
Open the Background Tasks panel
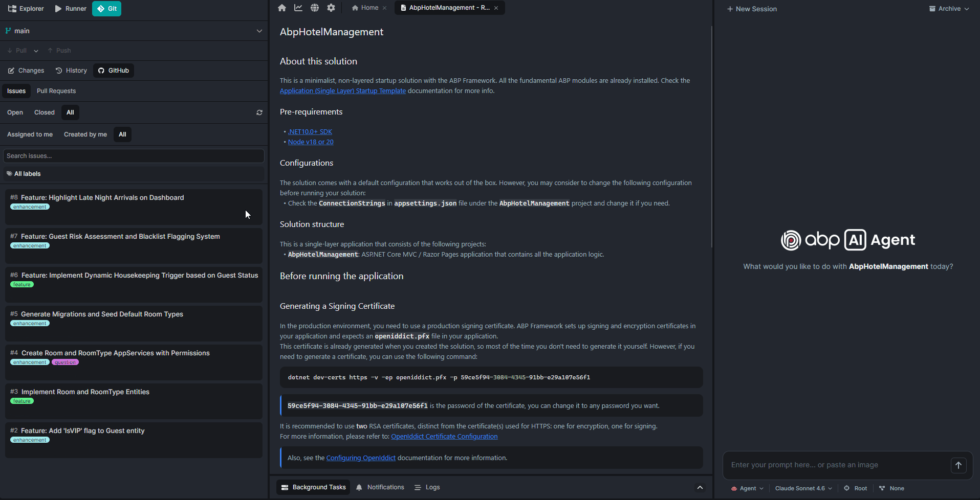click(313, 487)
